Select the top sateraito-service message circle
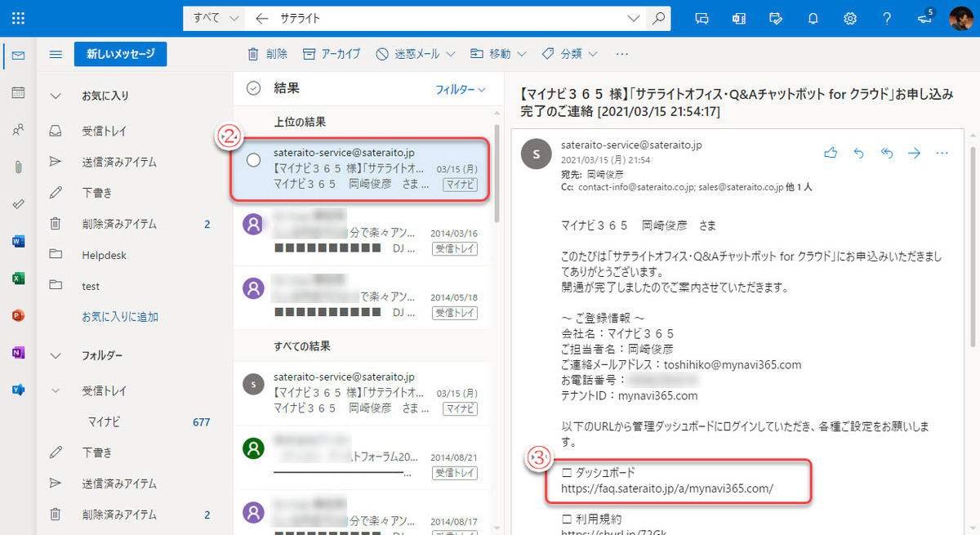Screen dimensions: 980x535 [254, 159]
